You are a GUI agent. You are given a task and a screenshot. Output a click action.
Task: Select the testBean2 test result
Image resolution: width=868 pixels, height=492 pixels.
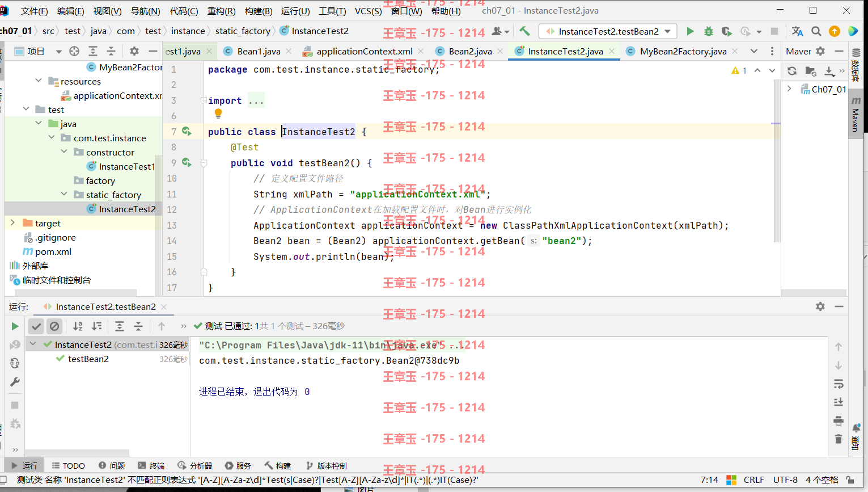click(x=88, y=359)
